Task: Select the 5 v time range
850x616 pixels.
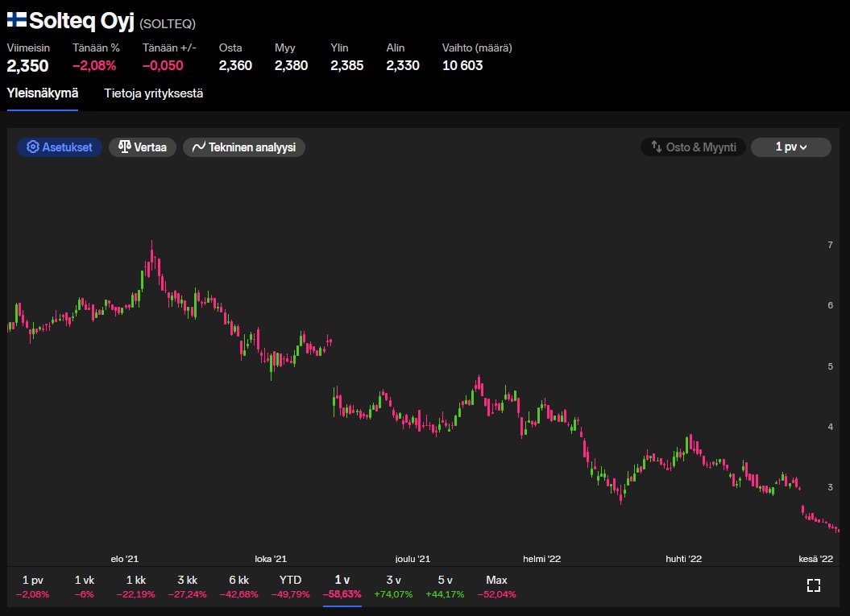Action: [x=445, y=587]
